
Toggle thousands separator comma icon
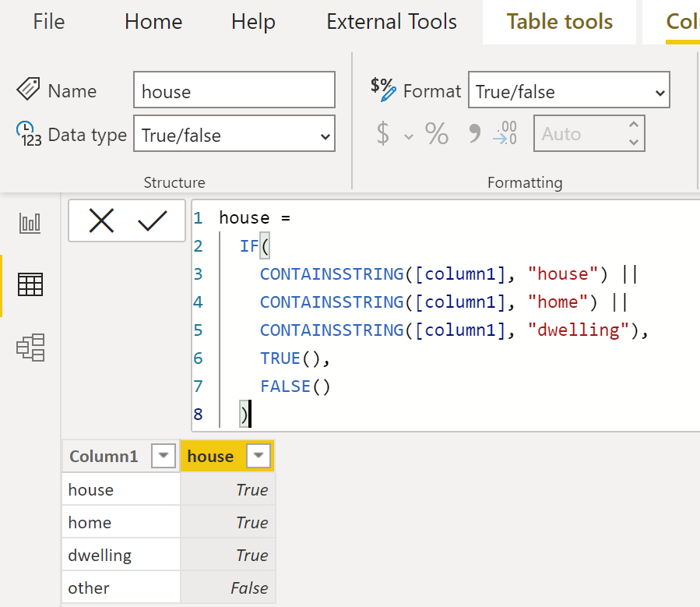pyautogui.click(x=474, y=133)
